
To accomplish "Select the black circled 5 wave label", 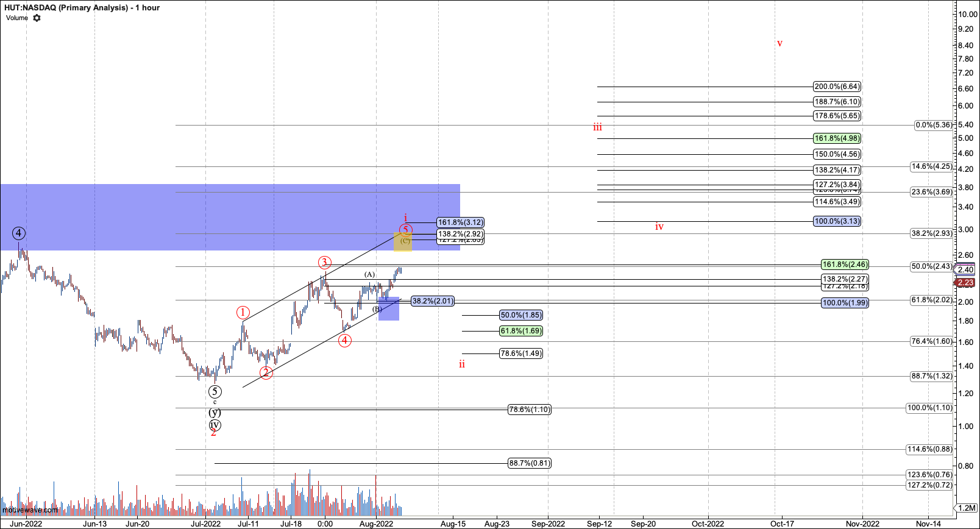I will 215,392.
